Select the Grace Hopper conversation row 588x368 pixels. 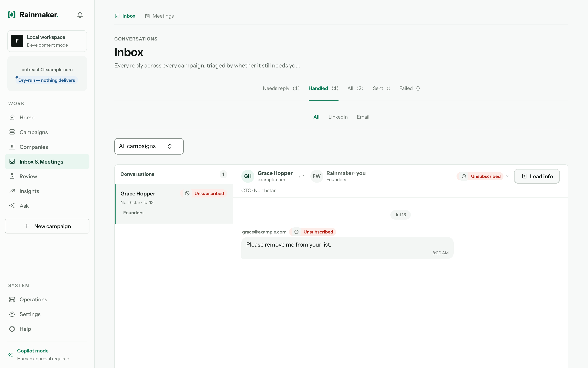pos(174,204)
